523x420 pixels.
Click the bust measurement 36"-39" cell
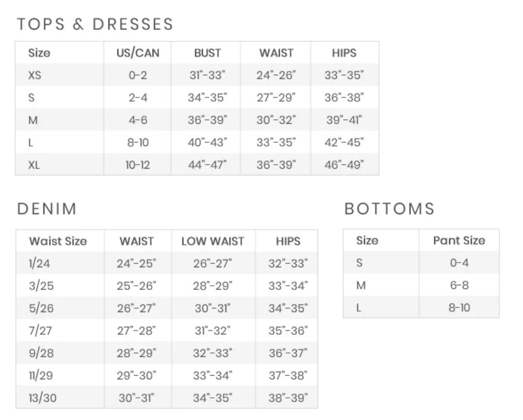click(208, 120)
